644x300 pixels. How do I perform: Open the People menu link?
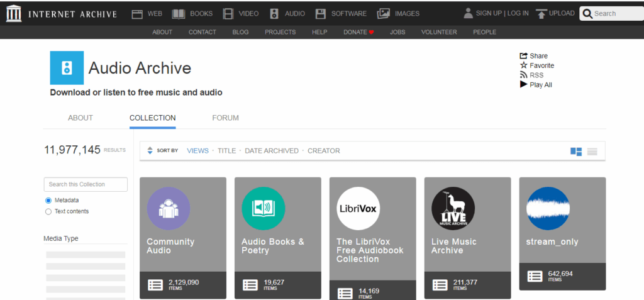pyautogui.click(x=485, y=32)
